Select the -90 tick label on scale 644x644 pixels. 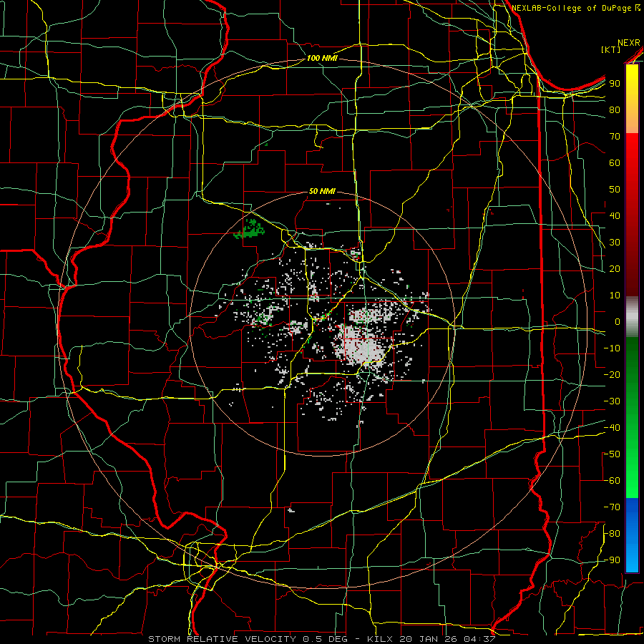[612, 560]
